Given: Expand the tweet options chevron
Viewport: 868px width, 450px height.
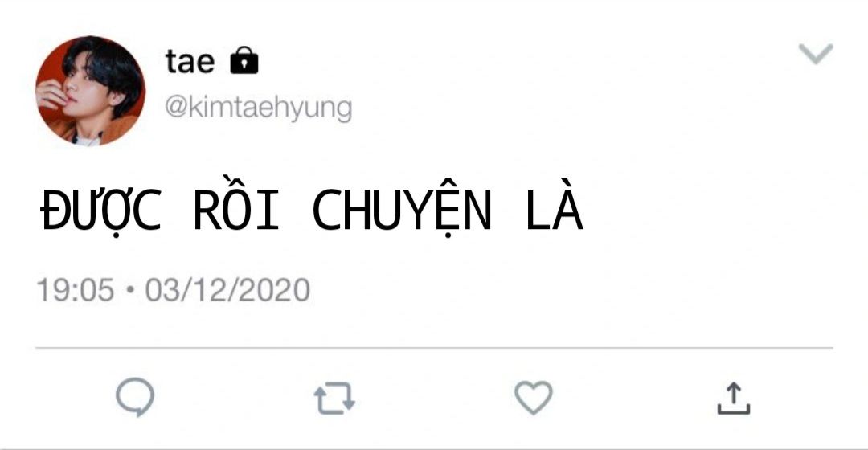Looking at the screenshot, I should pos(816,54).
